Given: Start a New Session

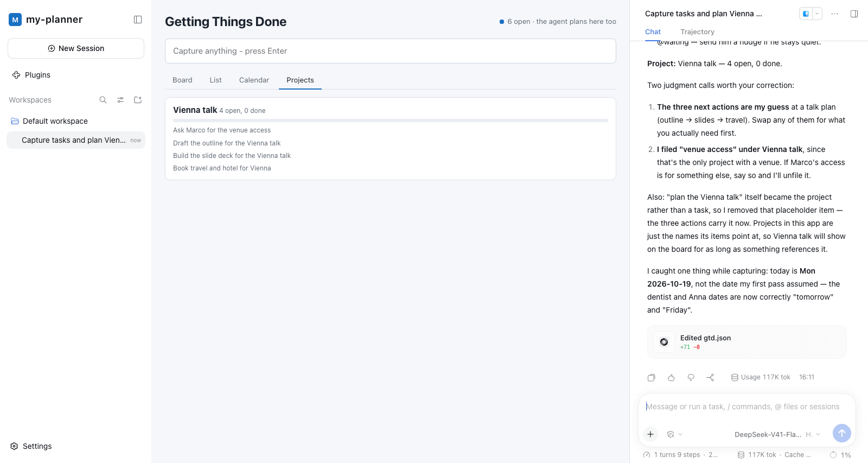Looking at the screenshot, I should click(x=76, y=48).
